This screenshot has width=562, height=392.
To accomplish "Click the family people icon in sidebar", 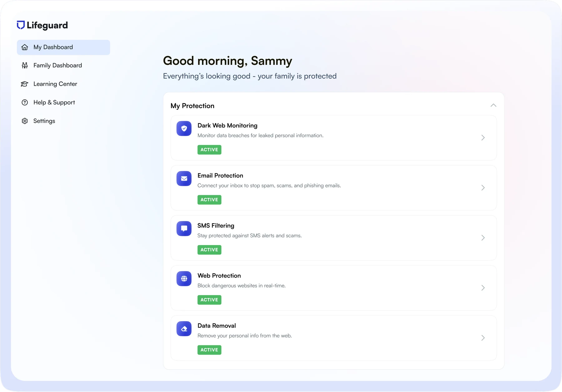I will pos(25,65).
